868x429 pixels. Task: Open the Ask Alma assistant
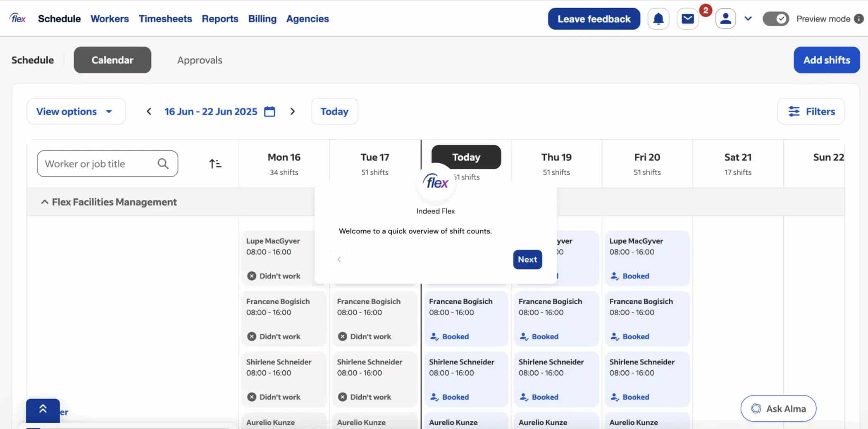tap(778, 409)
